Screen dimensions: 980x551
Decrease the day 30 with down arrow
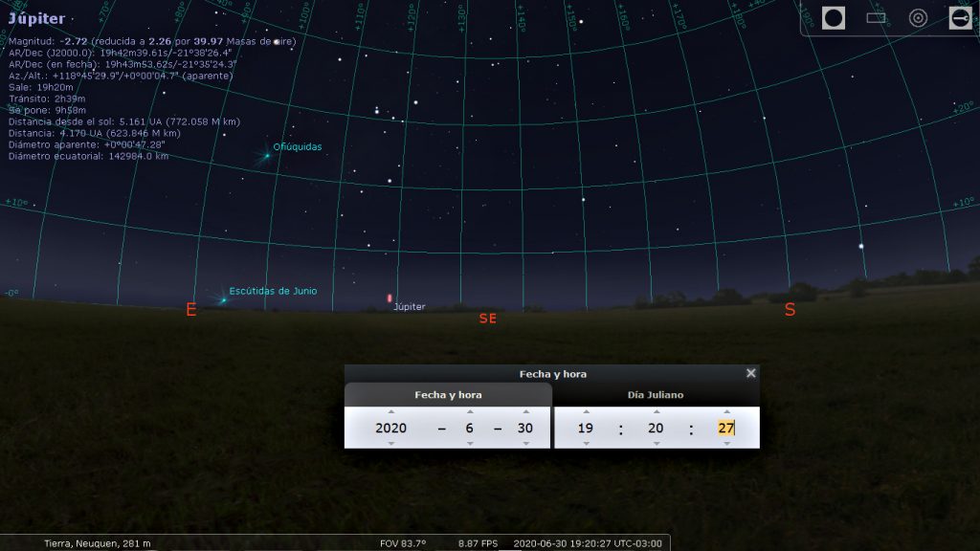pos(526,444)
